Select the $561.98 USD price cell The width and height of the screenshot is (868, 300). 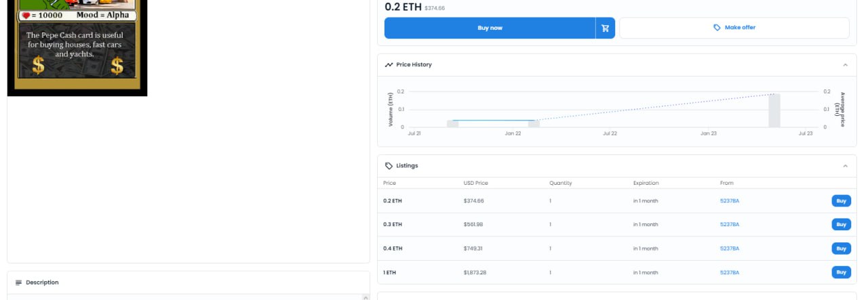(x=473, y=225)
